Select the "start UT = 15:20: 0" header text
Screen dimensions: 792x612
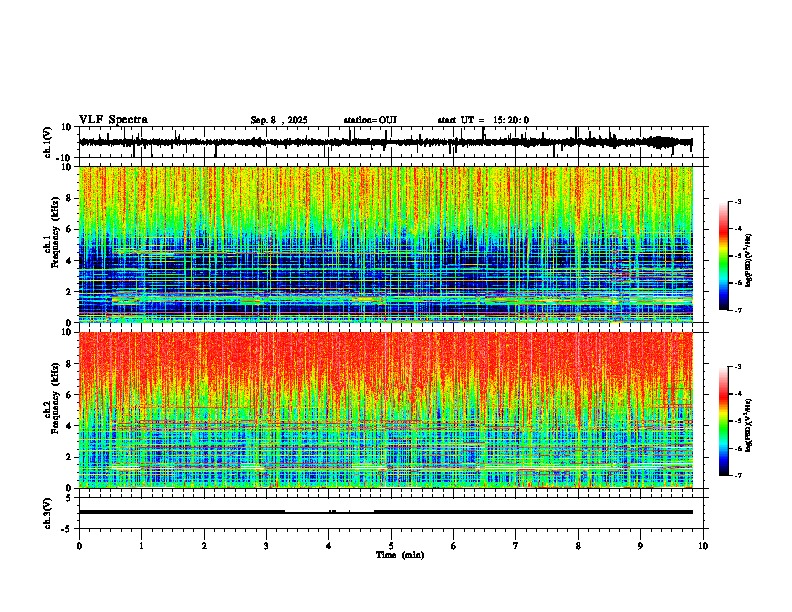pos(483,120)
